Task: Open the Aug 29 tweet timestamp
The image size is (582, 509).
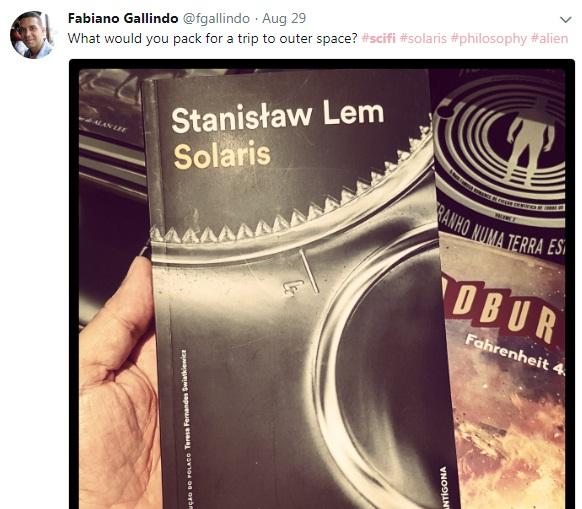Action: [284, 18]
